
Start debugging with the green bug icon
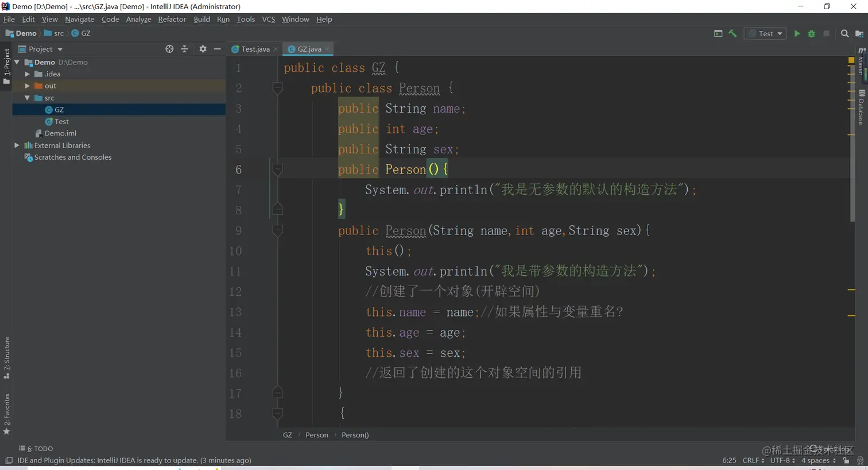click(812, 33)
